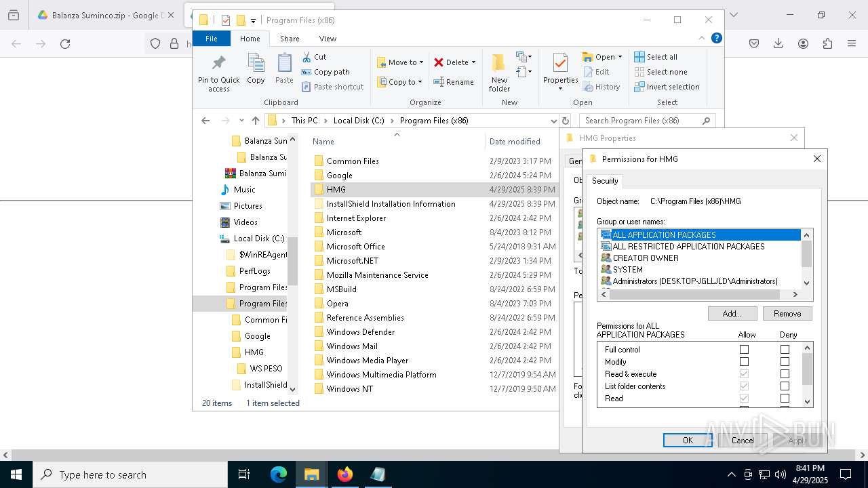Open the Explorer Help question mark icon
Image resolution: width=868 pixels, height=488 pixels.
[716, 38]
